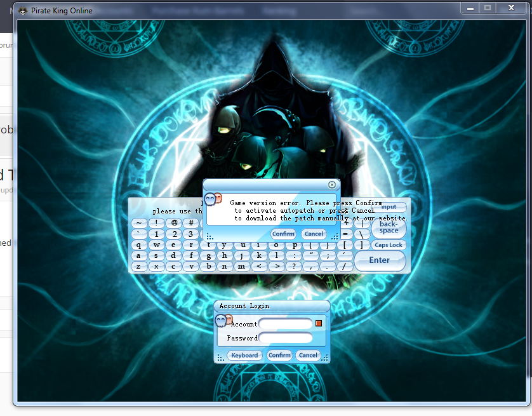Tap the 'w' key on virtual keyboard
Screen dimensions: 532x416
[x=156, y=245]
